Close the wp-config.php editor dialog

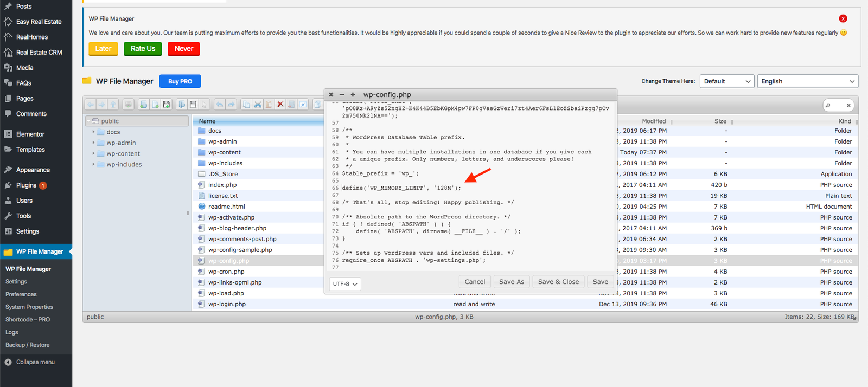[x=331, y=94]
